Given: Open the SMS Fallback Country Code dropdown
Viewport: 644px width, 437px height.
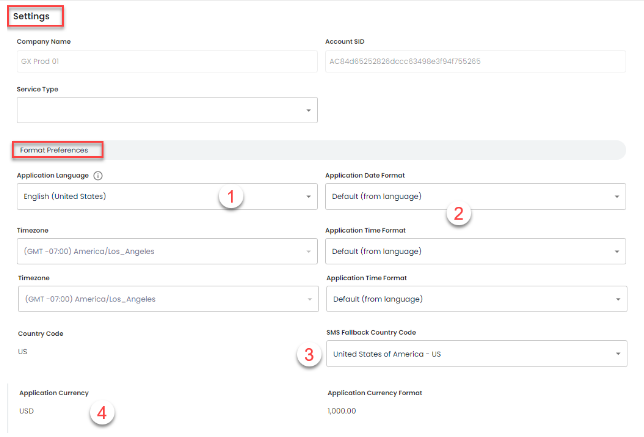Looking at the screenshot, I should tap(476, 354).
